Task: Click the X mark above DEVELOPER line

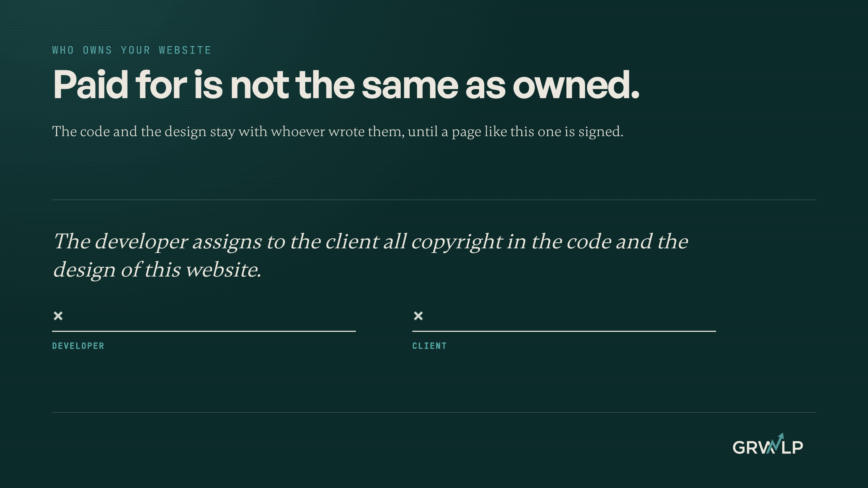Action: 58,316
